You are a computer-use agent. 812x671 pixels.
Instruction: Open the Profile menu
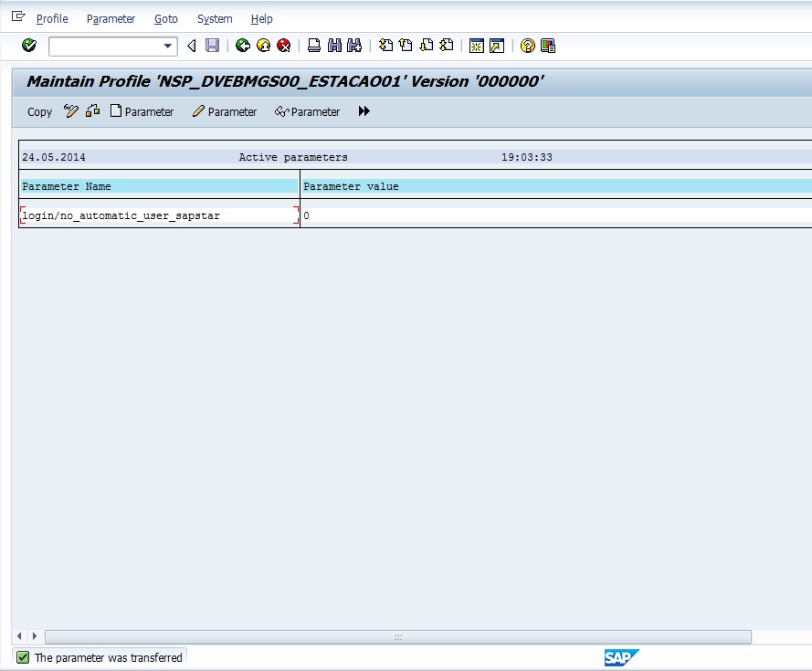coord(52,19)
